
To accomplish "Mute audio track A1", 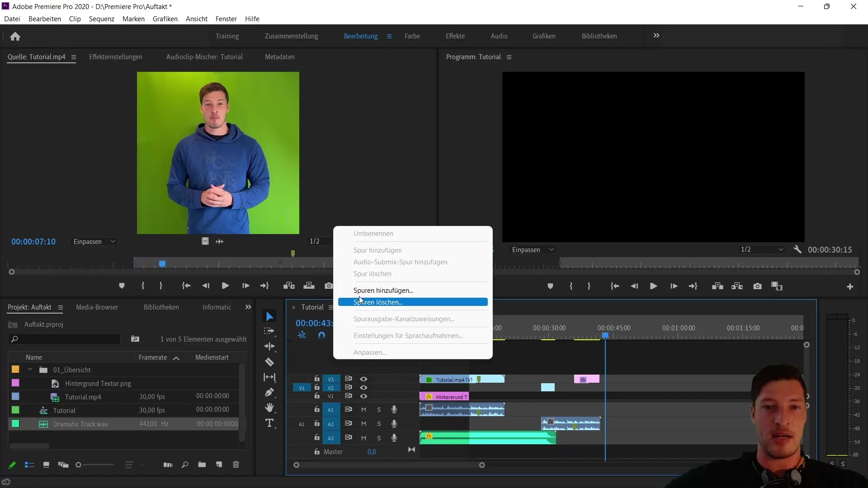I will click(363, 410).
